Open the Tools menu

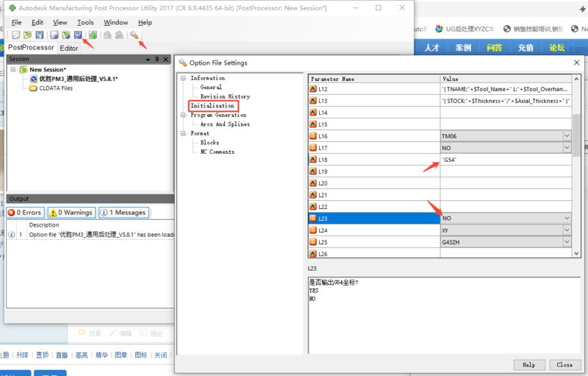click(x=85, y=23)
